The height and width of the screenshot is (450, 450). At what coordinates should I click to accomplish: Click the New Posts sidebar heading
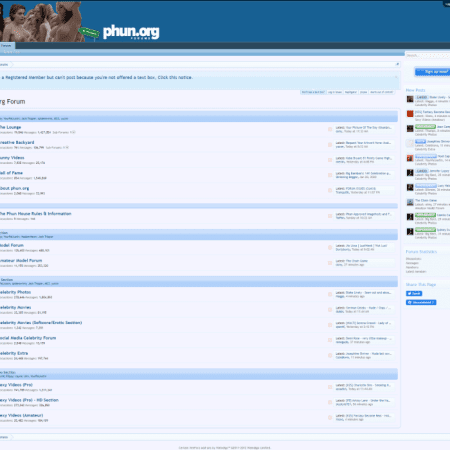click(415, 90)
